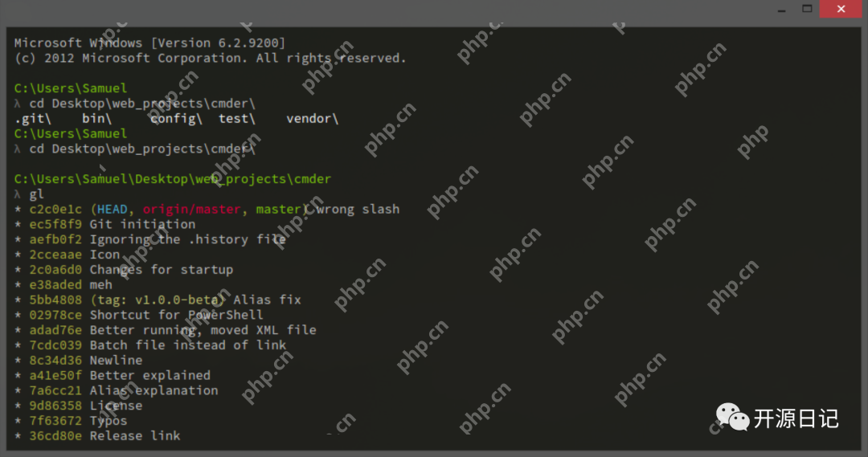Click the gl command at the prompt

[x=37, y=194]
